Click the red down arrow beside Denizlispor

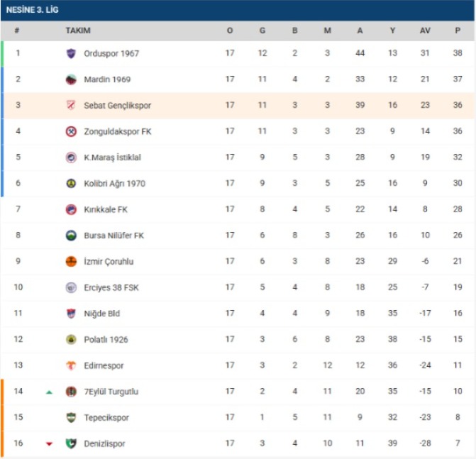49,444
